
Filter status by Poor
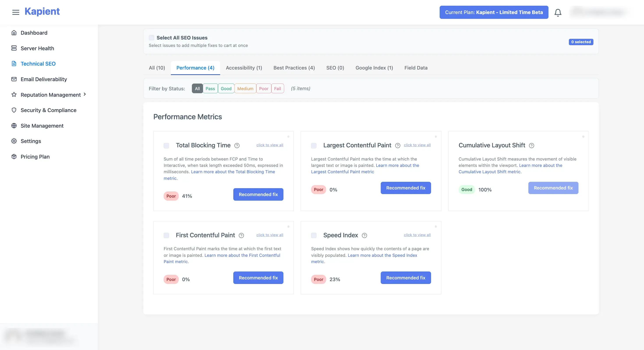264,89
